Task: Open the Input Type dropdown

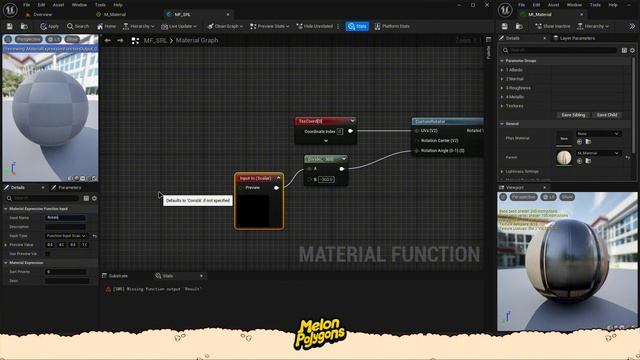Action: [66, 236]
